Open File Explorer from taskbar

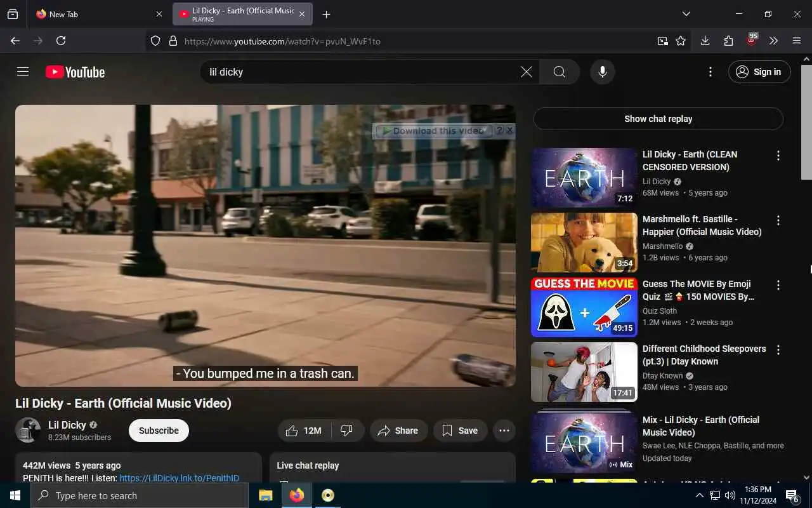[x=266, y=495]
